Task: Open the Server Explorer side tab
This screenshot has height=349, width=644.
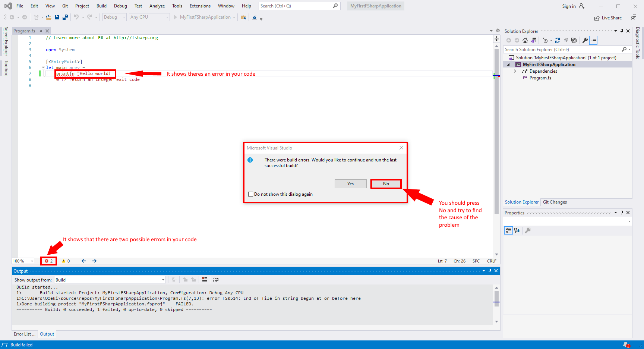Action: (6, 41)
